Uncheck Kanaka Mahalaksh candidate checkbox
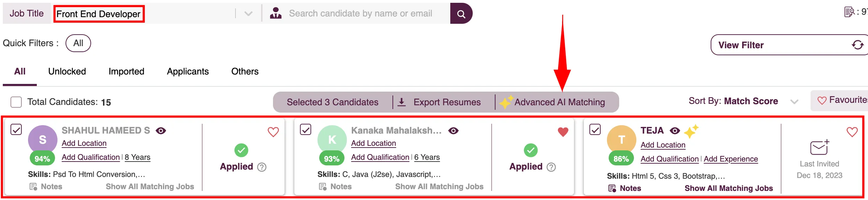868x200 pixels. (x=306, y=129)
